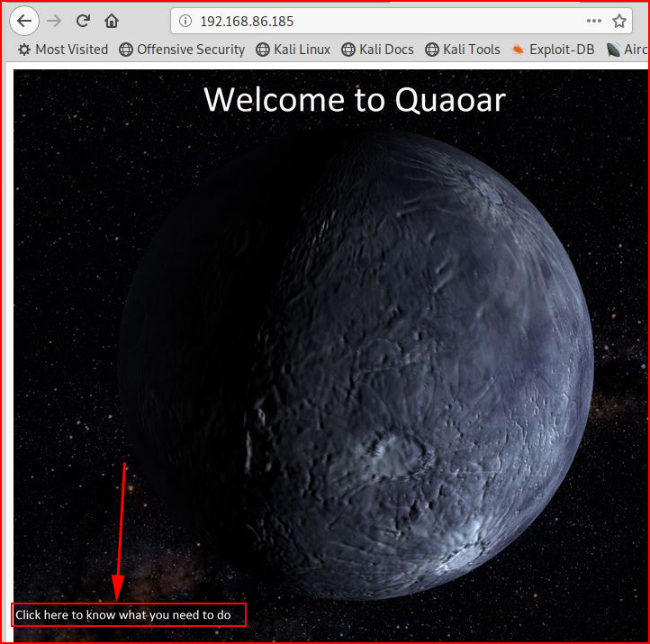The image size is (650, 644).
Task: Open the Exploit-DB bookmark
Action: (553, 50)
